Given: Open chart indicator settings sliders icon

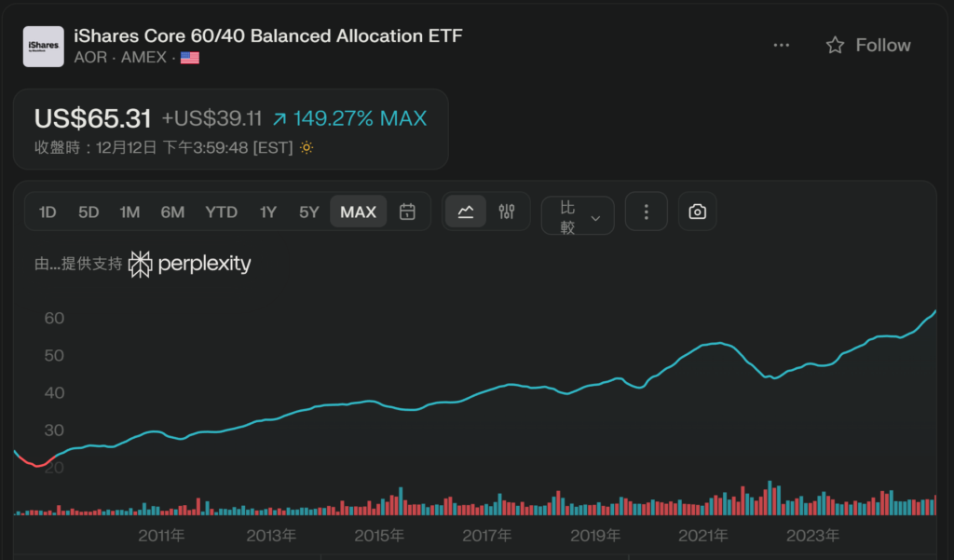Looking at the screenshot, I should pos(507,212).
